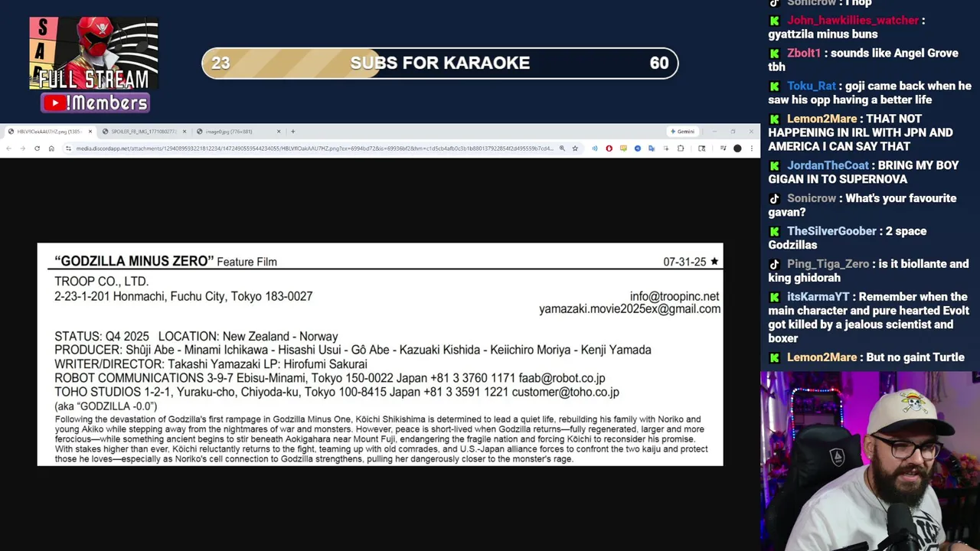Click the streamer webcam feed

tap(870, 461)
